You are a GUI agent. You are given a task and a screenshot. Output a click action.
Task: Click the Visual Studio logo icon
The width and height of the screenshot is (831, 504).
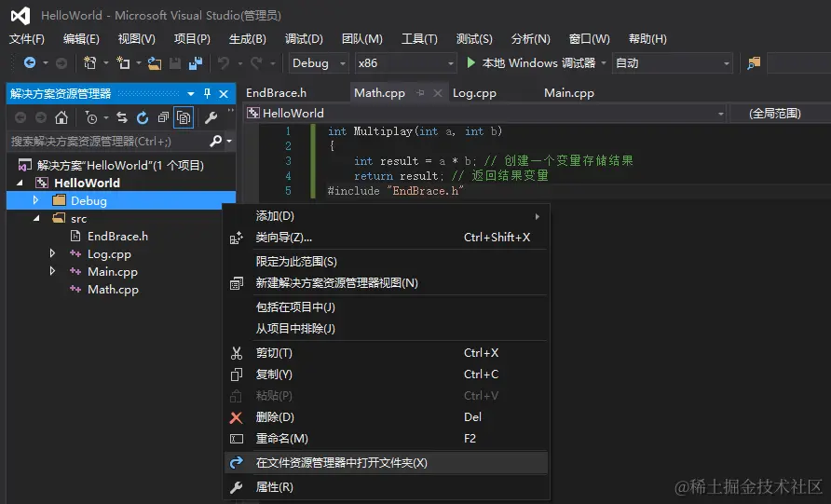tap(20, 16)
